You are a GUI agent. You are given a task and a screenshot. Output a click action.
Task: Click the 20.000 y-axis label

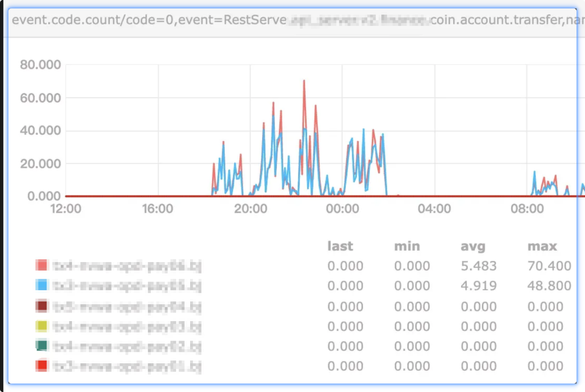pyautogui.click(x=40, y=164)
